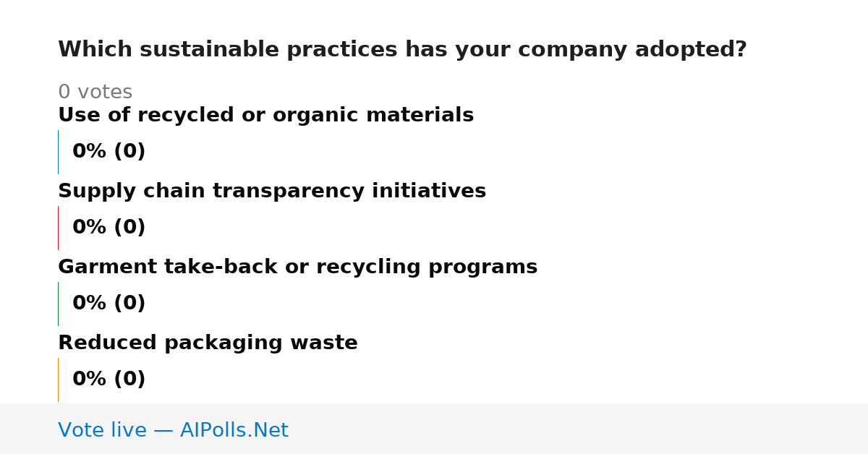Choose Garment take-back or recycling programs
Viewport: 868px width, 454px height.
[x=297, y=267]
